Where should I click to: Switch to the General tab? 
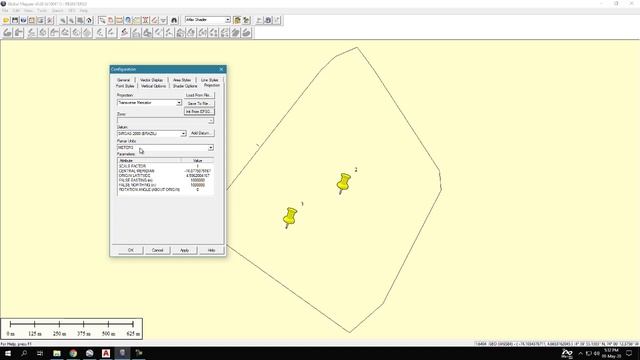pos(123,80)
